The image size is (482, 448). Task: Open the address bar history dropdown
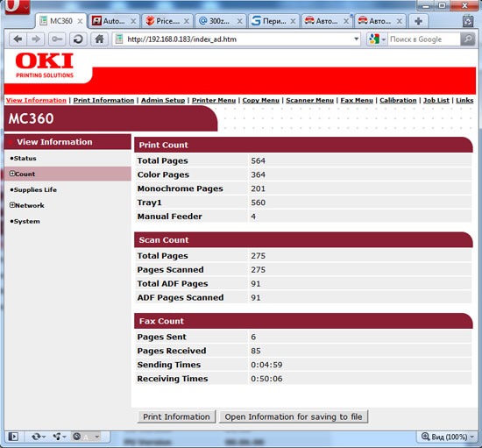click(356, 39)
